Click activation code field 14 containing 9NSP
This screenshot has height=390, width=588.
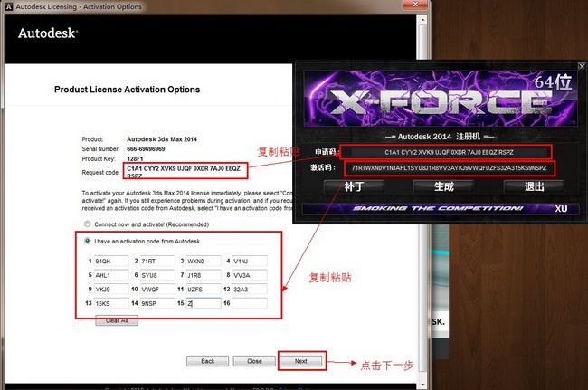157,303
